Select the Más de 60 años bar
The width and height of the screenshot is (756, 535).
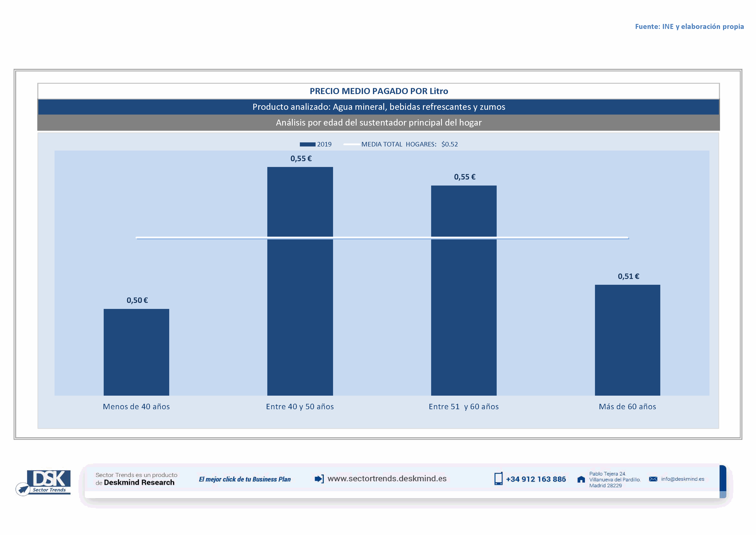(627, 340)
